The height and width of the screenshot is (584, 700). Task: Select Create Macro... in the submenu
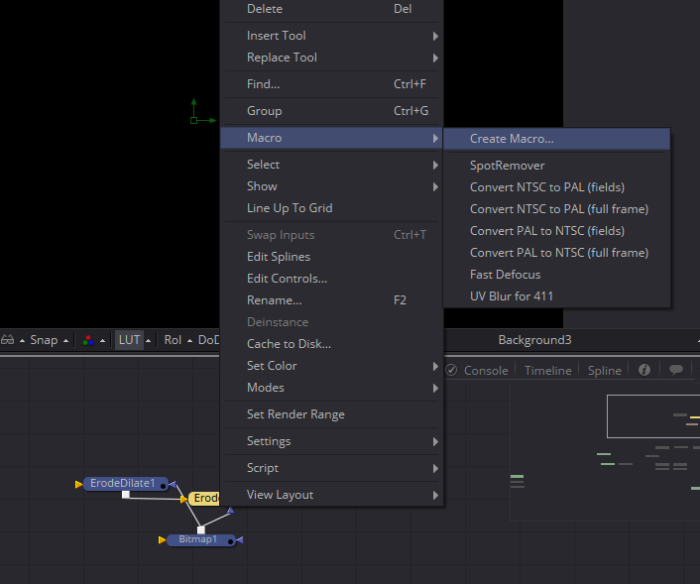(557, 139)
